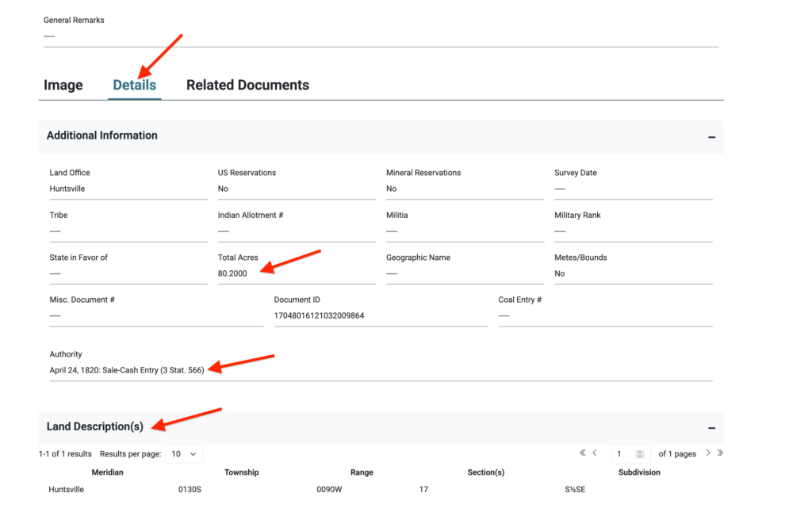The width and height of the screenshot is (812, 531).
Task: Click the page number stepper arrows
Action: coord(640,454)
